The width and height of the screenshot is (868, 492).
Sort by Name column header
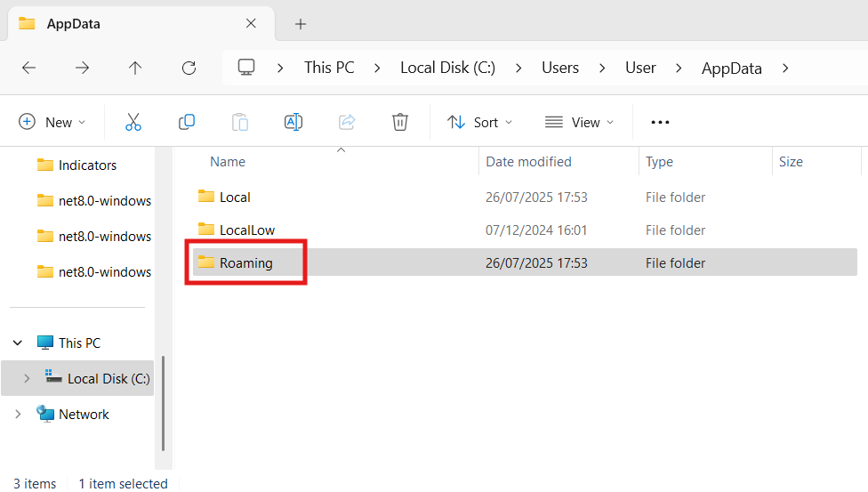click(x=228, y=162)
